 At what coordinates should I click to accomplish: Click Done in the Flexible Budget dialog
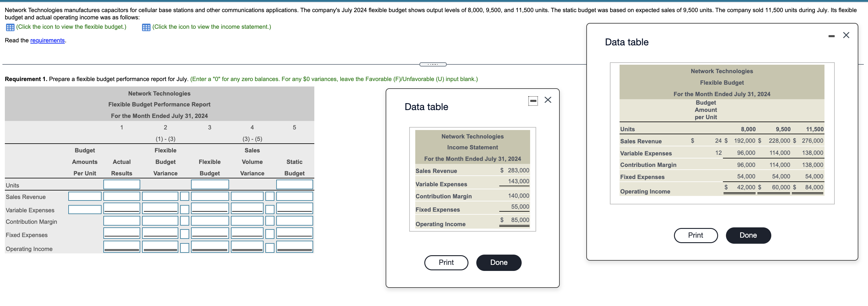tap(748, 235)
